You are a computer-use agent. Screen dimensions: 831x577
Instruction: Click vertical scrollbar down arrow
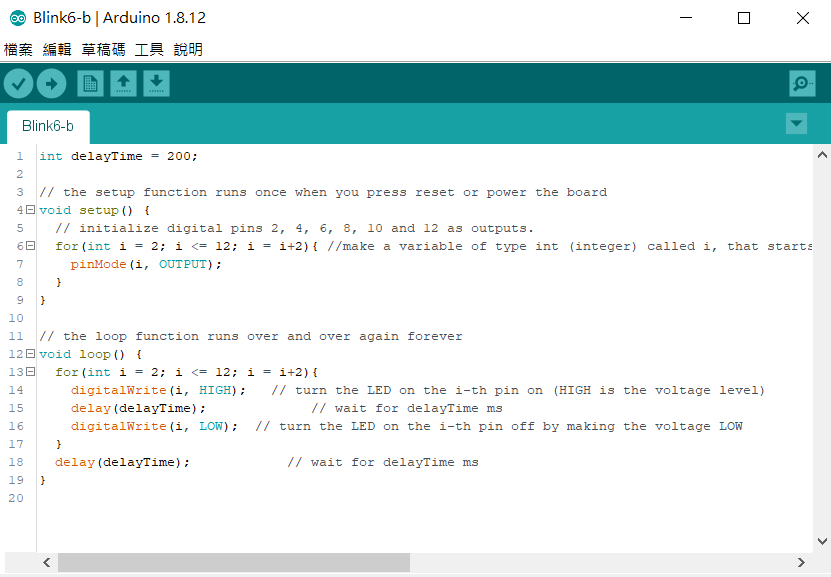(x=822, y=541)
